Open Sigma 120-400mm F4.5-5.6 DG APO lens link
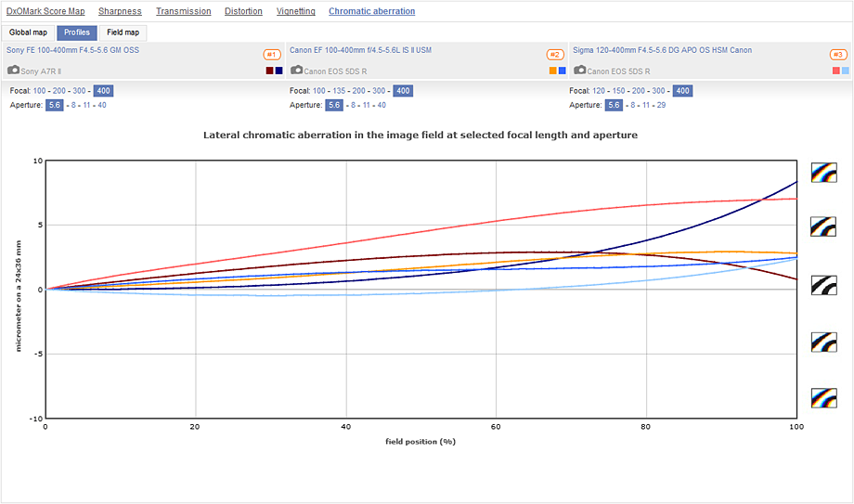This screenshot has height=504, width=854. pyautogui.click(x=662, y=50)
